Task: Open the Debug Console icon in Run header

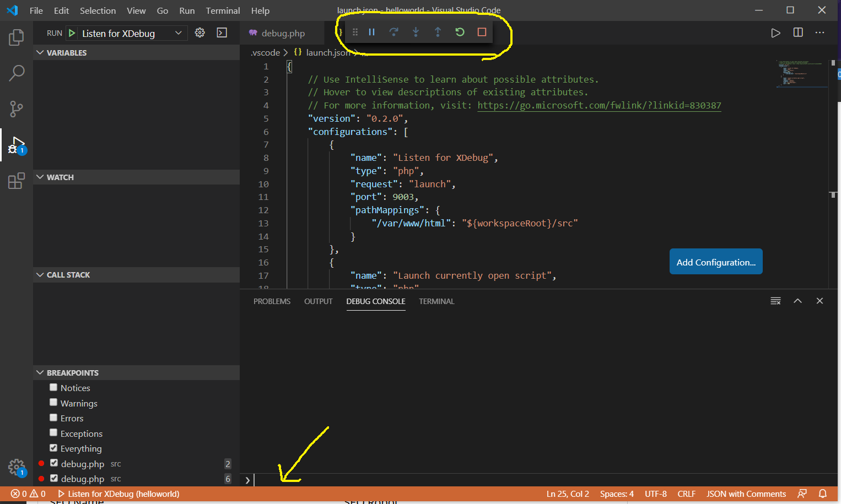Action: [222, 33]
